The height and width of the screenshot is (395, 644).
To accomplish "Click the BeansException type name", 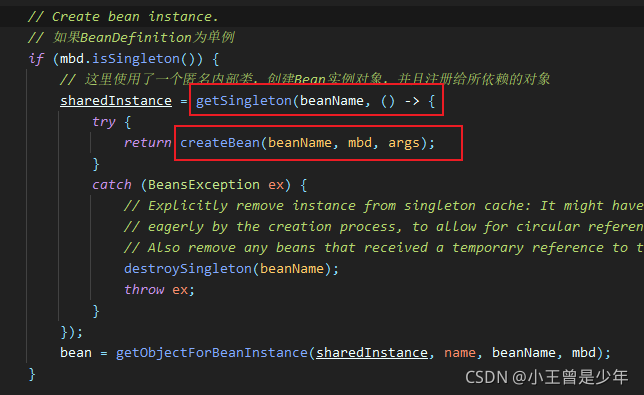I will click(x=204, y=185).
